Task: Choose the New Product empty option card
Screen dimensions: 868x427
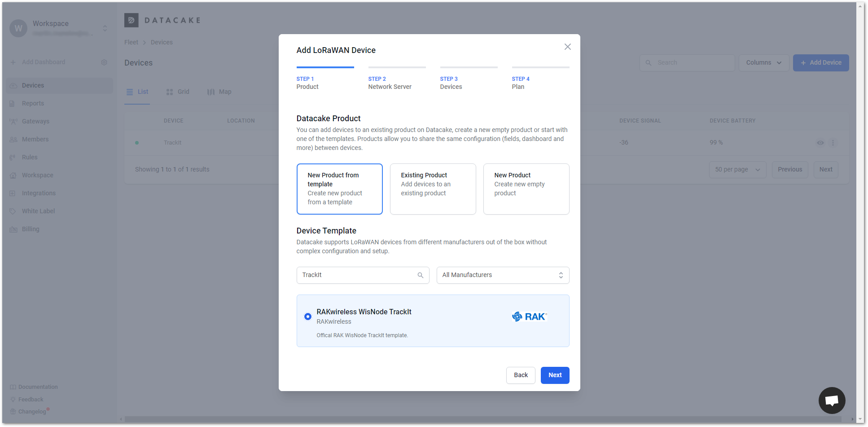Action: point(526,189)
